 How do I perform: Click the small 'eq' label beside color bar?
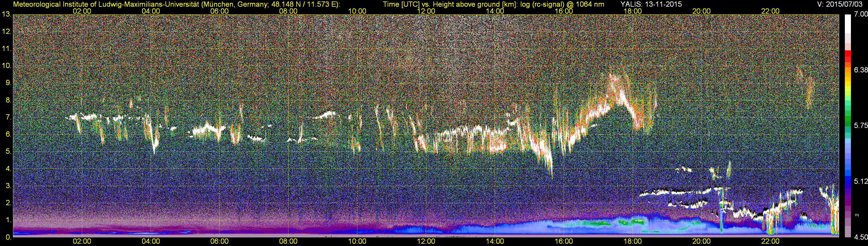[857, 215]
